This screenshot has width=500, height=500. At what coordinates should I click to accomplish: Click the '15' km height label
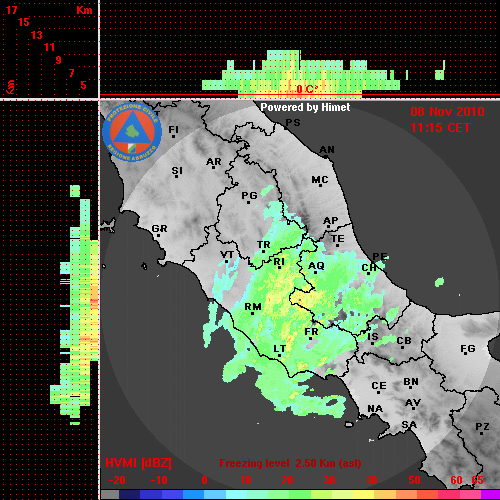click(x=24, y=22)
